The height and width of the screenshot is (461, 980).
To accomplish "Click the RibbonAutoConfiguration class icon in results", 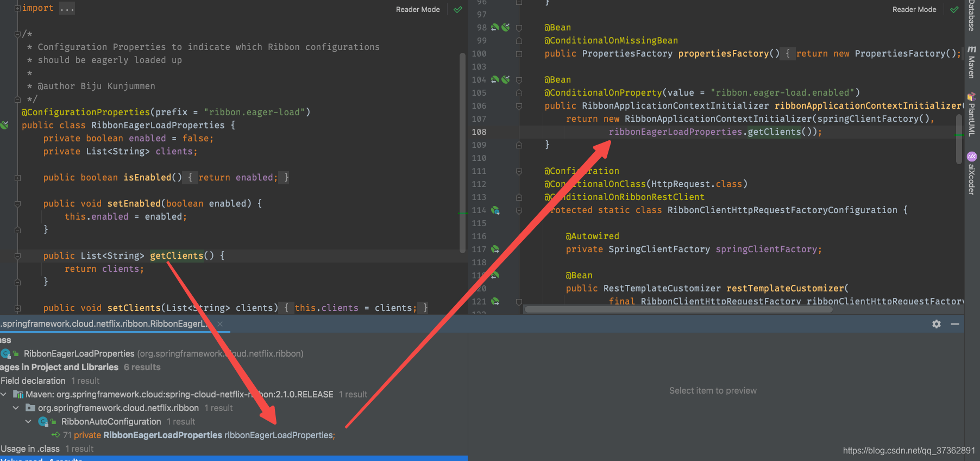I will coord(43,422).
